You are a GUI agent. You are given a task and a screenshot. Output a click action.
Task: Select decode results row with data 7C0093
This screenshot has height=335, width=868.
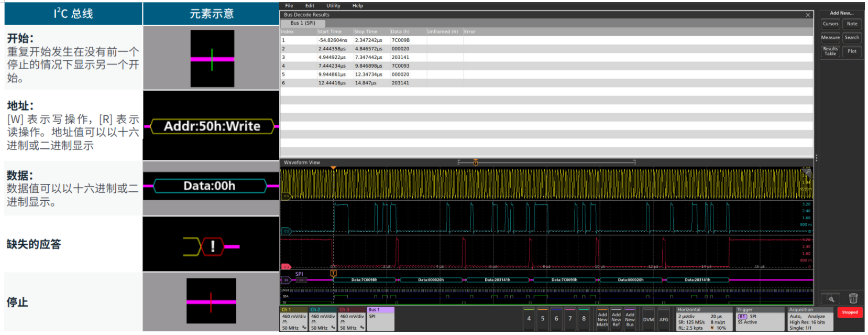coord(400,66)
